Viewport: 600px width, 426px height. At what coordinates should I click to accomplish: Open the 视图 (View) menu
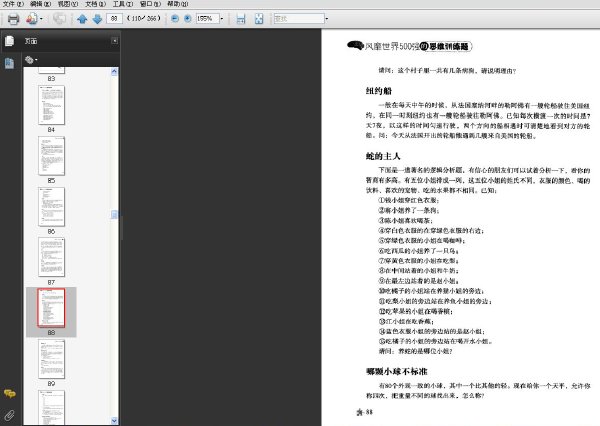point(68,4)
